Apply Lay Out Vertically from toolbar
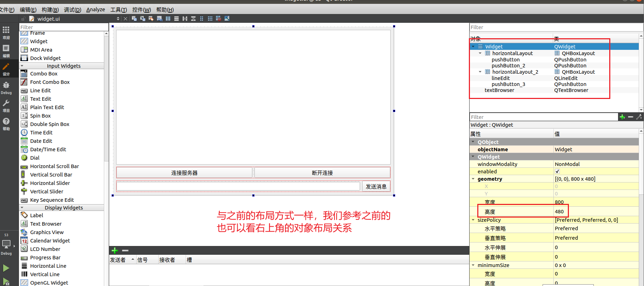 tap(177, 19)
